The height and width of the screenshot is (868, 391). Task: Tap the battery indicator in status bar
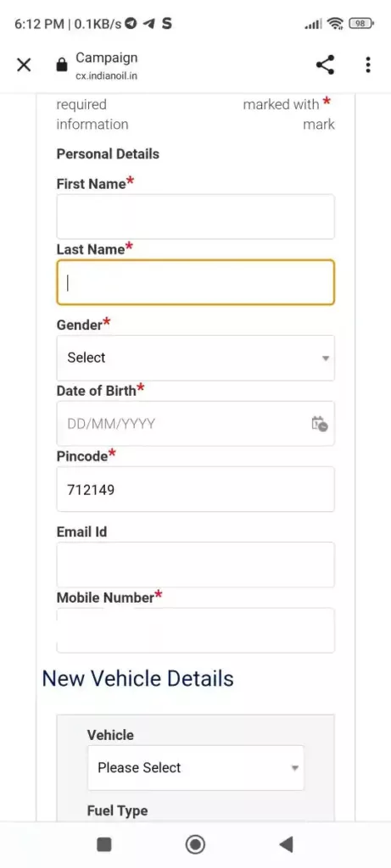click(362, 23)
